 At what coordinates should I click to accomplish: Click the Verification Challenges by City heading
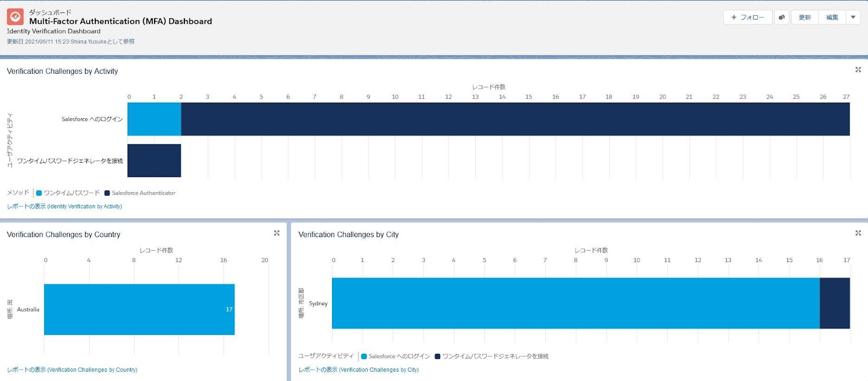[x=348, y=234]
